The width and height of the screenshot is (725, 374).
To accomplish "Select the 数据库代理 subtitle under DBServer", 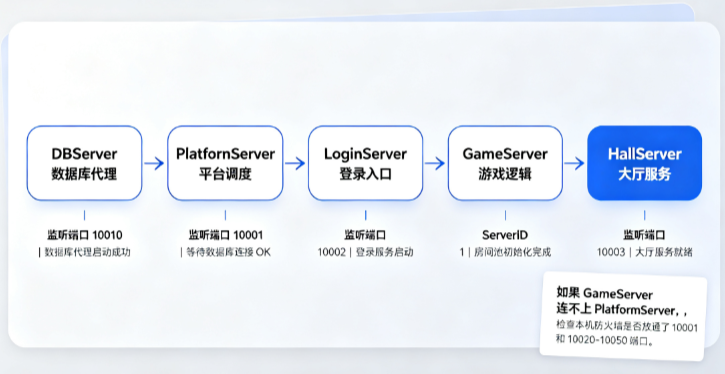I will pos(84,174).
